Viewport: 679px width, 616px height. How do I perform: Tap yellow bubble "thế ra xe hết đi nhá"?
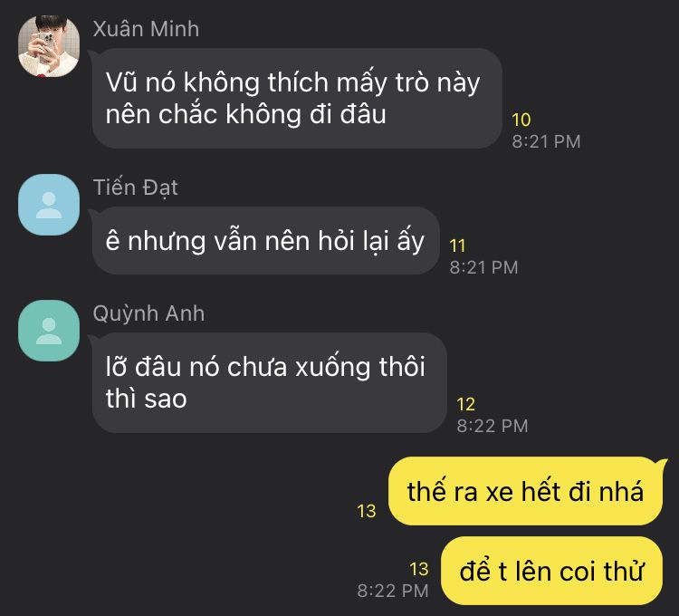tap(526, 491)
